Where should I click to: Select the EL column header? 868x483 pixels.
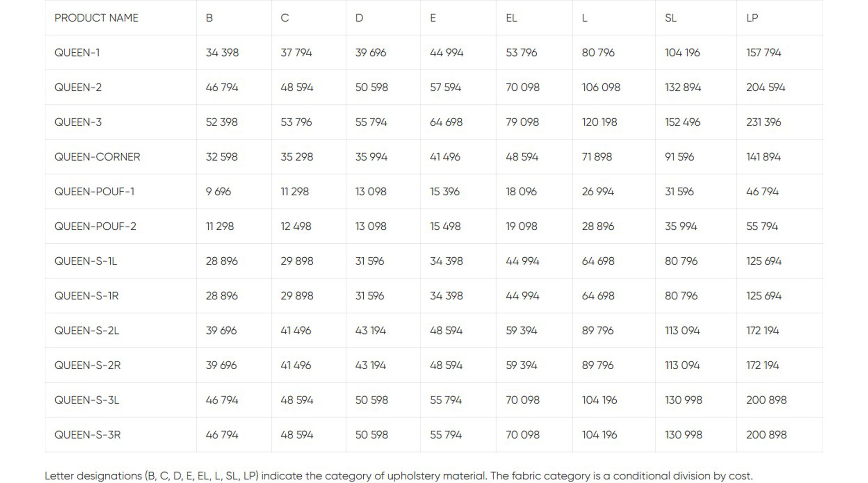point(511,18)
